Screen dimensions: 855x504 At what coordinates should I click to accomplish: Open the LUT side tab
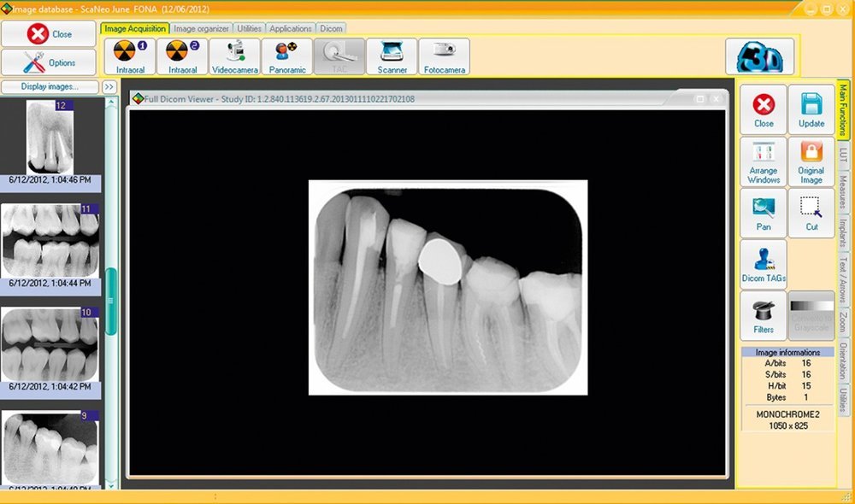(x=843, y=155)
